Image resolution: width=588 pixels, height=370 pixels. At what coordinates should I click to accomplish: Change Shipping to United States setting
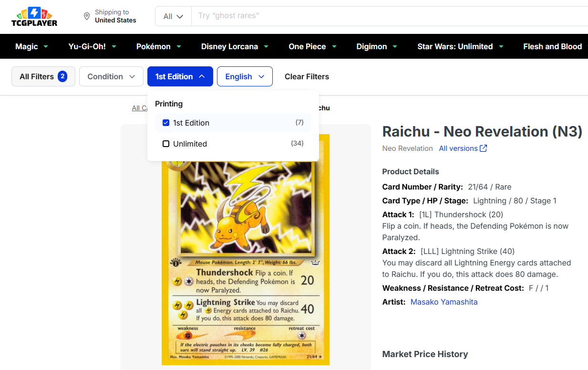pos(115,16)
